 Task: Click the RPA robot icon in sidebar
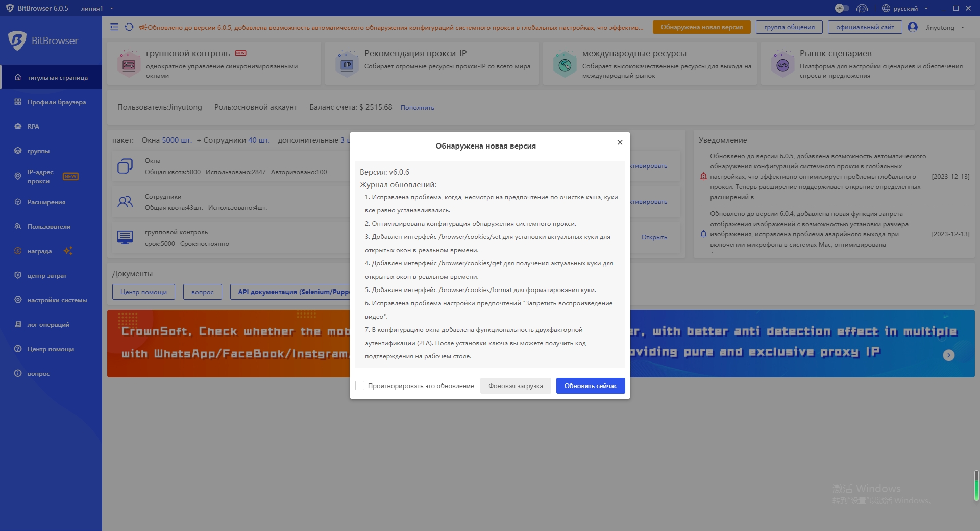pyautogui.click(x=18, y=126)
